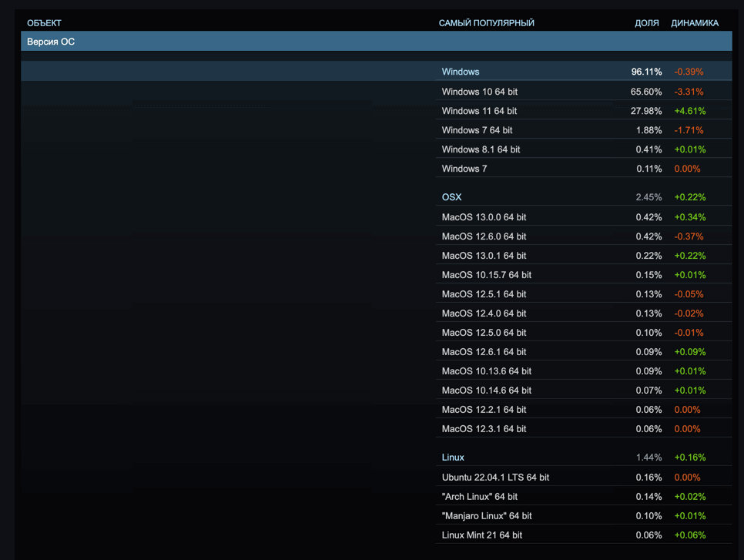Viewport: 744px width, 560px height.
Task: Click the +0.09% change value
Action: coord(690,352)
